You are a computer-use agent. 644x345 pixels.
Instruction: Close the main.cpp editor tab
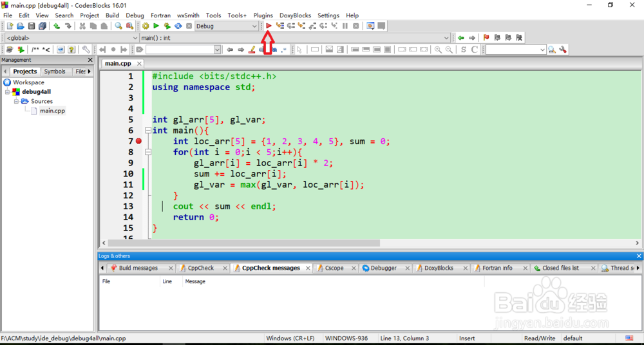point(139,64)
